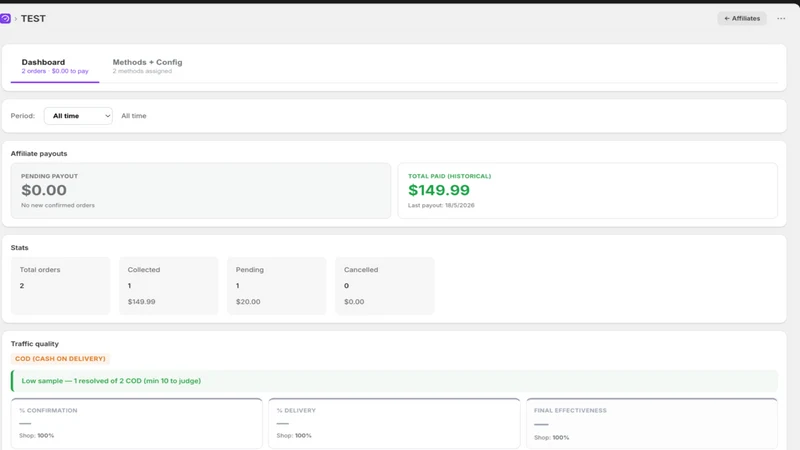Click the Last payout date text
800x450 pixels.
441,205
